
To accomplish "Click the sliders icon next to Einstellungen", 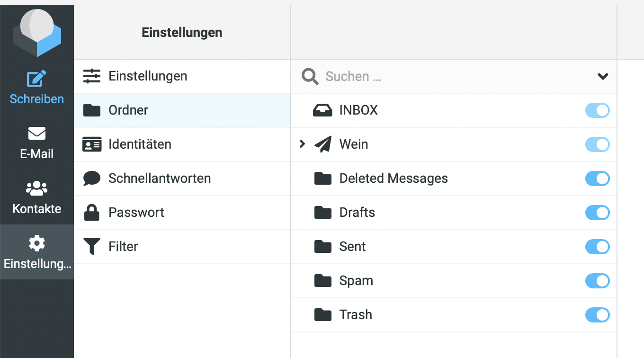I will (x=91, y=76).
